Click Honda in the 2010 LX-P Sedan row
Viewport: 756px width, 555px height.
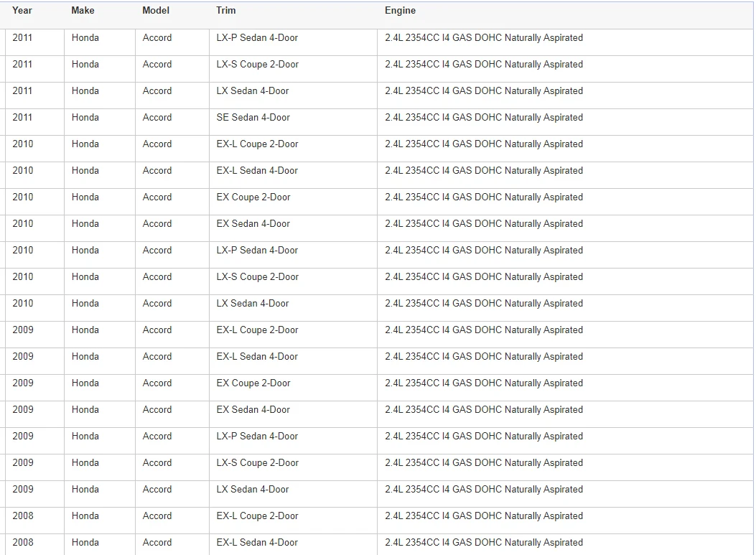coord(85,250)
